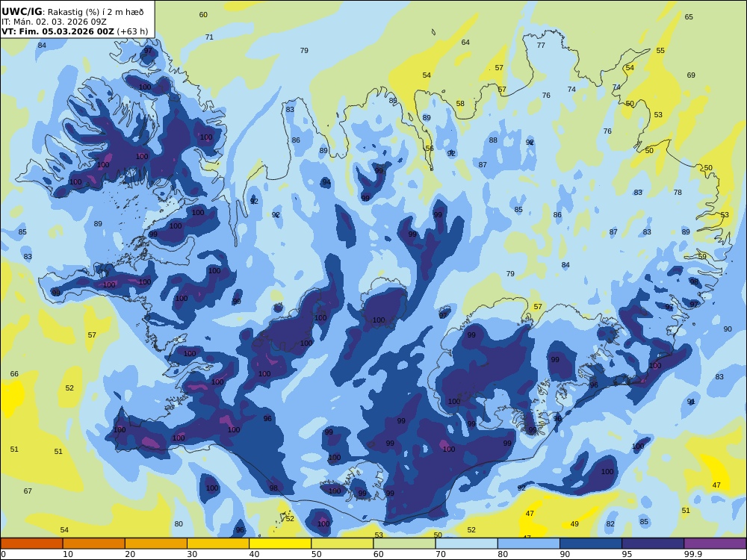The width and height of the screenshot is (747, 560).
Task: Click the '(+63 h)' forecast offset text
Action: tap(132, 31)
